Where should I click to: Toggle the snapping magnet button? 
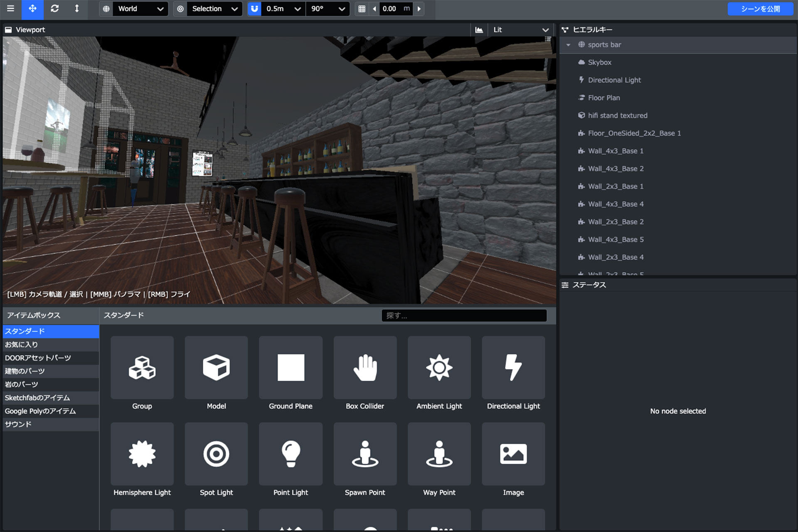pyautogui.click(x=254, y=9)
